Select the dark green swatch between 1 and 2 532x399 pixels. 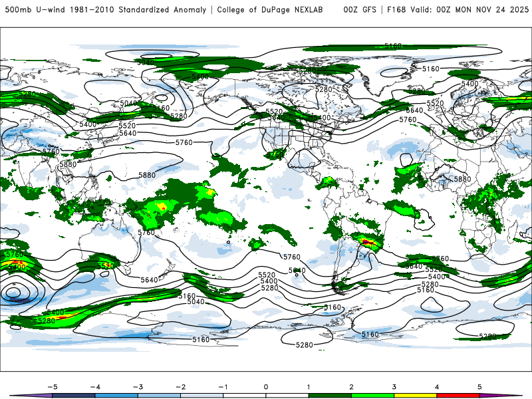click(330, 396)
